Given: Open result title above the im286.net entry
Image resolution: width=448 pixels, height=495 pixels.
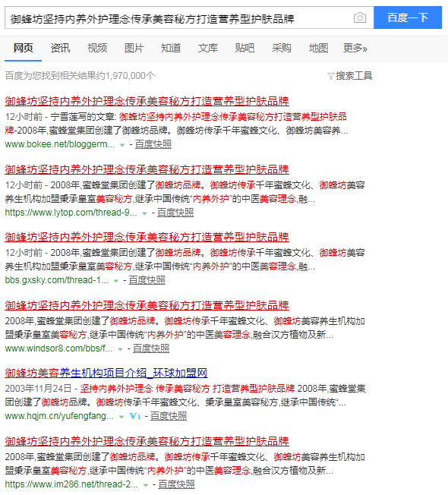Looking at the screenshot, I should click(147, 441).
